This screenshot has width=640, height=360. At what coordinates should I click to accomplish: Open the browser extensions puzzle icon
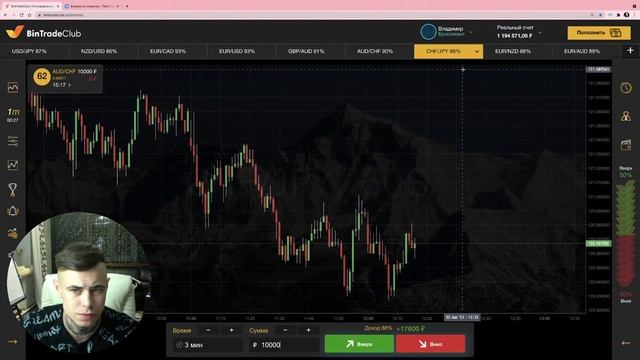pyautogui.click(x=618, y=15)
